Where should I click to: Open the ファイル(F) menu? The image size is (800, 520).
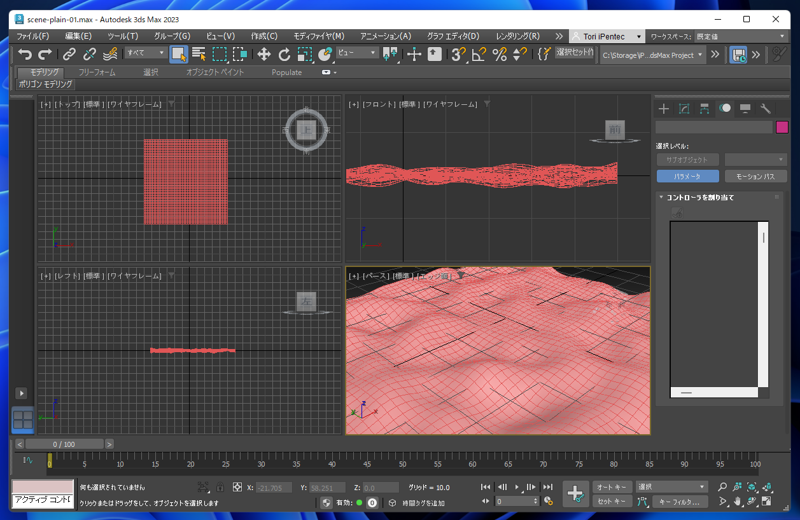33,36
